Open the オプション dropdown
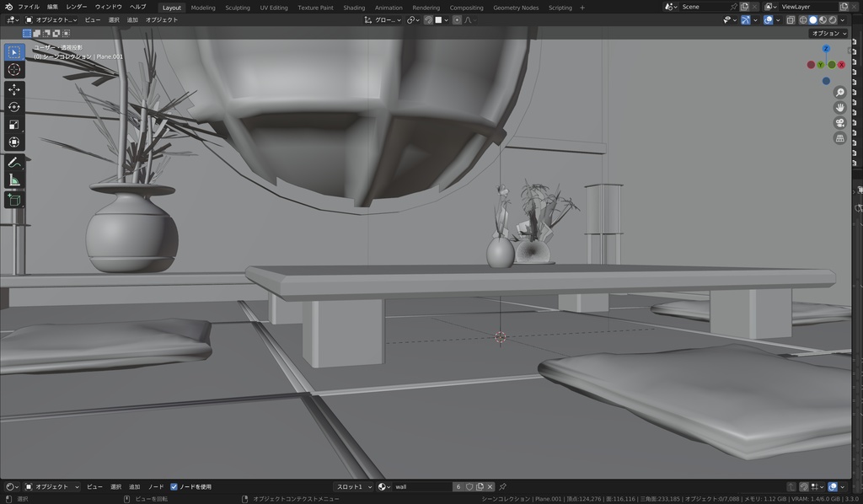The image size is (863, 504). (x=829, y=34)
